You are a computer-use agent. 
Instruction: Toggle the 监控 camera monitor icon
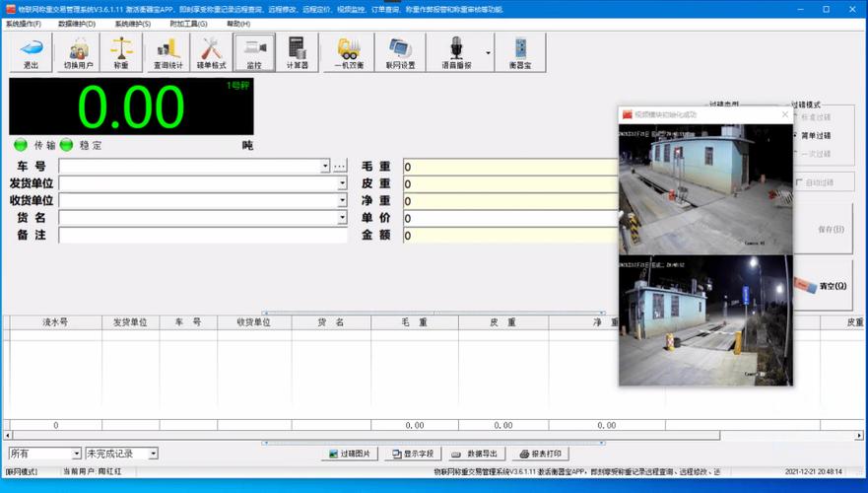coord(254,52)
